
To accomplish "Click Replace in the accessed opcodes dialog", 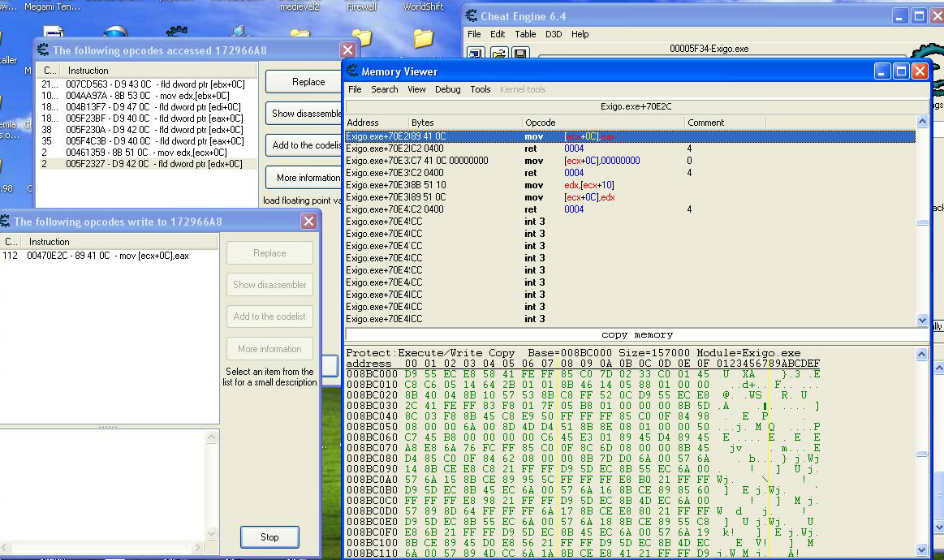I will click(308, 82).
